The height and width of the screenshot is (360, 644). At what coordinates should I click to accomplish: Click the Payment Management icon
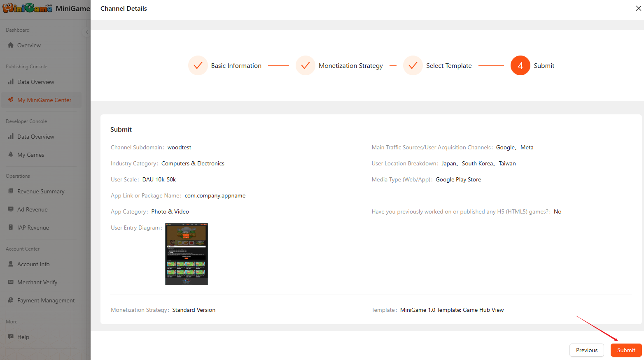(x=11, y=300)
